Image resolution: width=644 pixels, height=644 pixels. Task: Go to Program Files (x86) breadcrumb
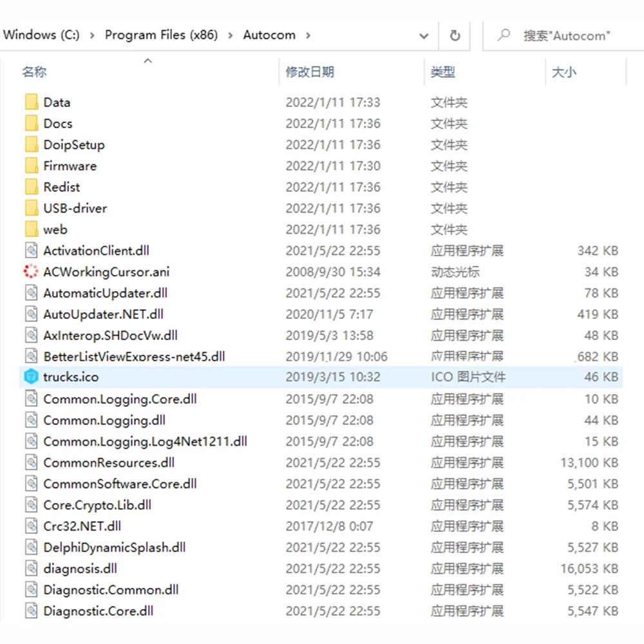tap(161, 35)
